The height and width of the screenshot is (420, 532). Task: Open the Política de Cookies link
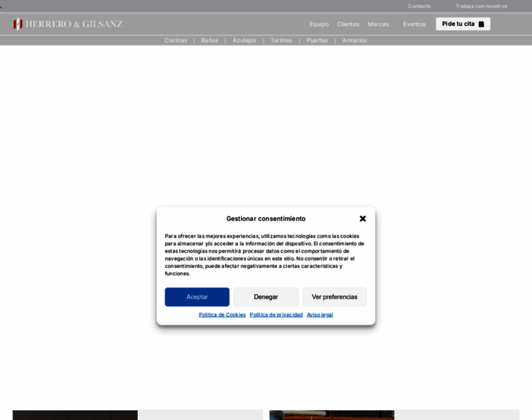point(222,315)
